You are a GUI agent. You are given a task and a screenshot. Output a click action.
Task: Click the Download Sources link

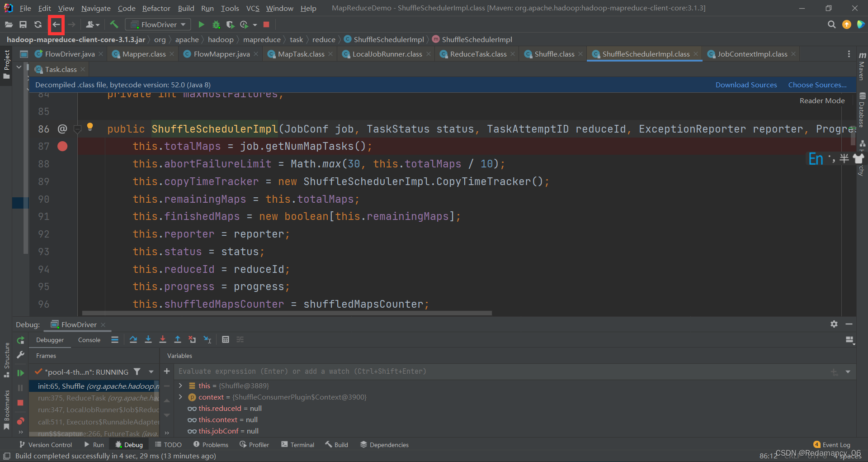click(746, 85)
